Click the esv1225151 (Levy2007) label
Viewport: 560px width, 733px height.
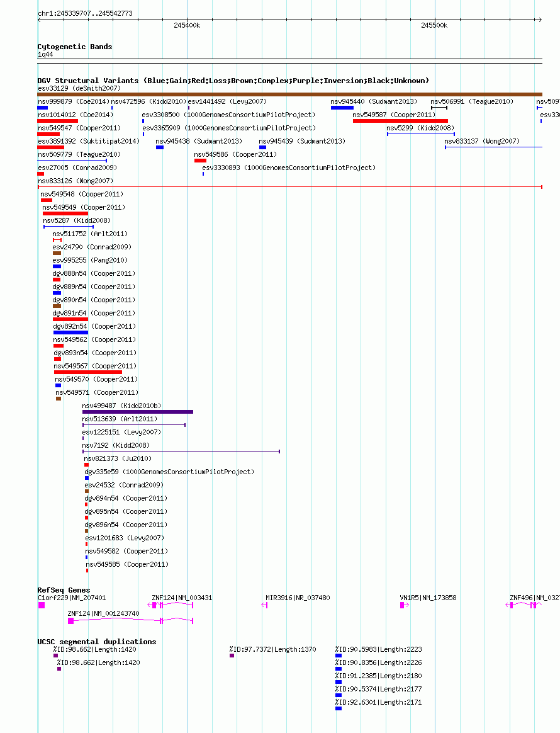121,433
